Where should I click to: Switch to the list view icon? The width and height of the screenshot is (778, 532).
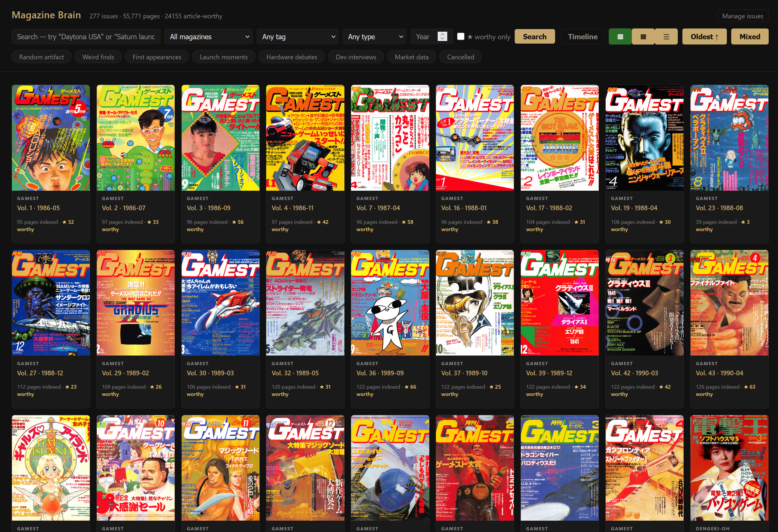[666, 37]
